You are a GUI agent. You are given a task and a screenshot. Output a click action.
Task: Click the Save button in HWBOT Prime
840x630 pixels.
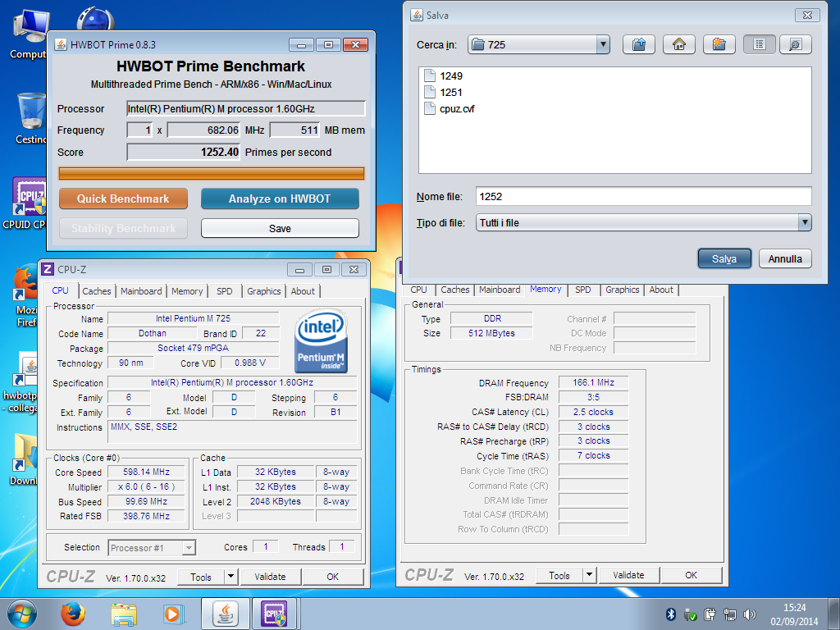280,228
